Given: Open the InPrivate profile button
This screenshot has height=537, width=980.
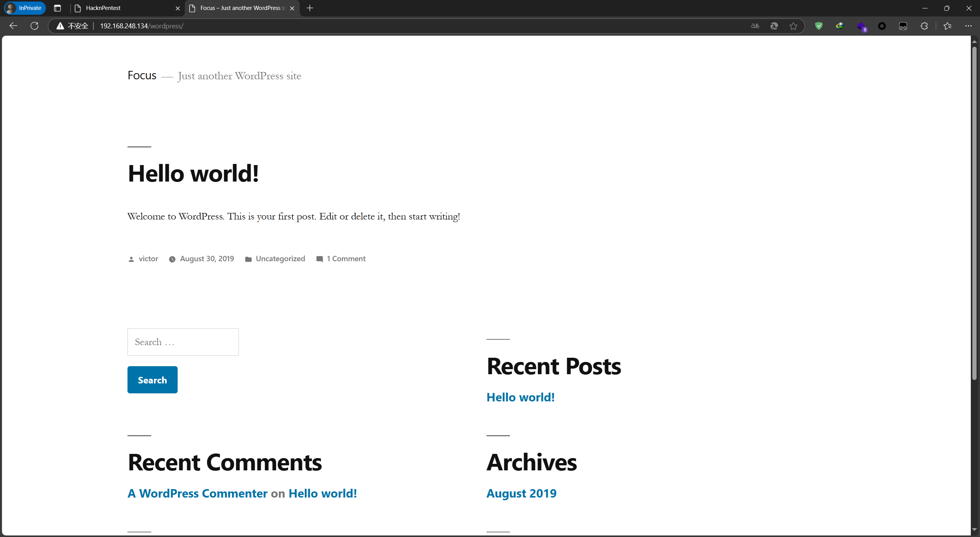Looking at the screenshot, I should (25, 8).
